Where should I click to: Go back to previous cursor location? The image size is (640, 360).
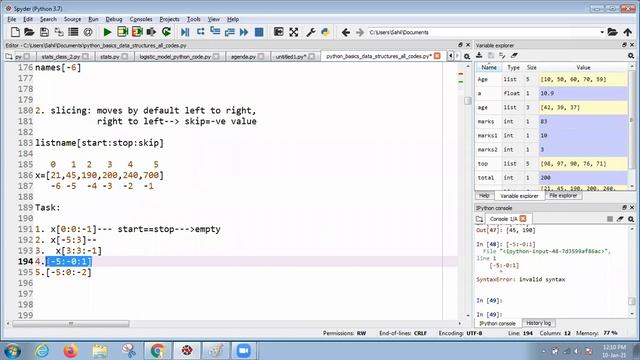pyautogui.click(x=345, y=32)
